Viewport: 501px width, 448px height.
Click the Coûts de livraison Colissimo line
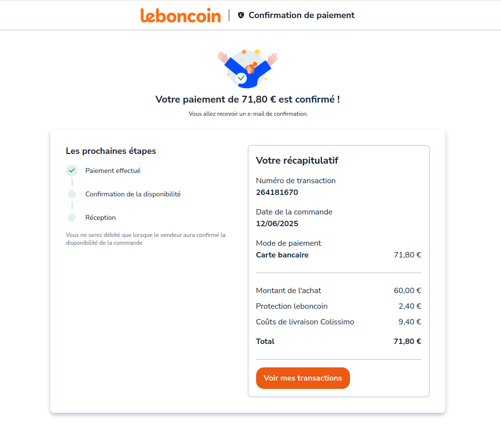coord(305,322)
